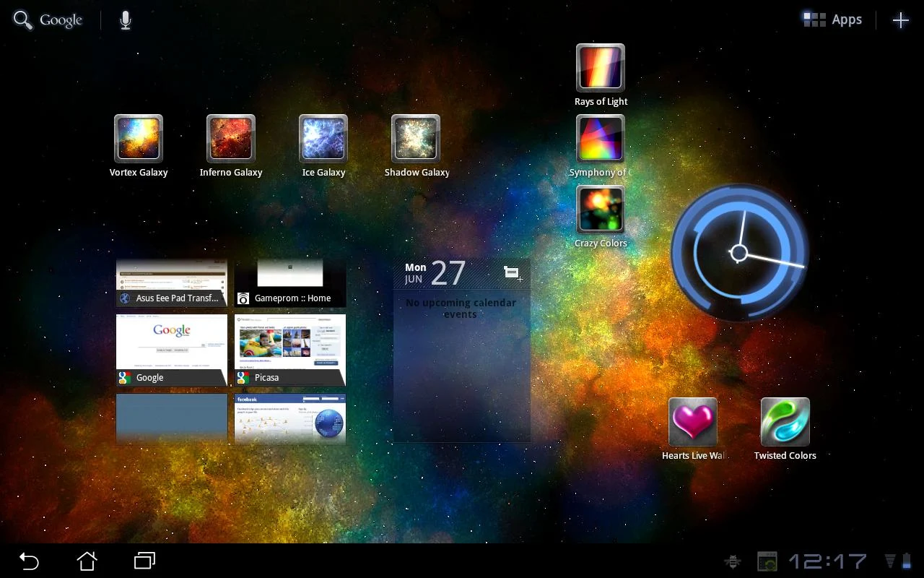924x578 pixels.
Task: Show recent apps from the system bar
Action: 144,561
